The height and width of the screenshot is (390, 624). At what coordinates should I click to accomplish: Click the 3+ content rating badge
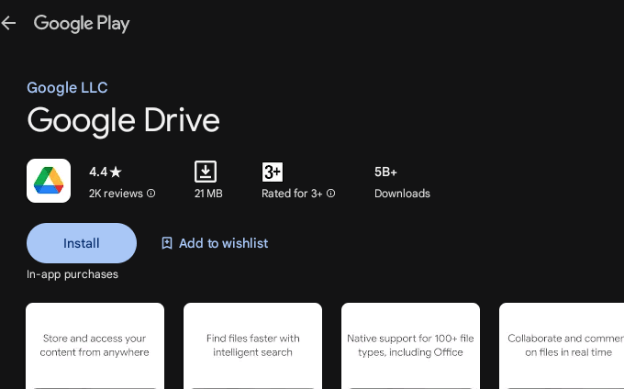(x=273, y=172)
